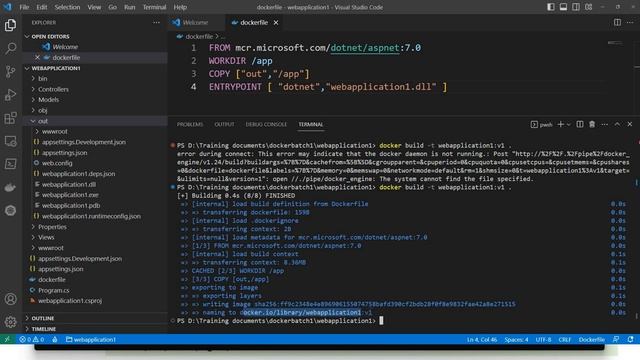Viewport: 640px width, 360px height.
Task: Split the terminal panel
Action: pyautogui.click(x=580, y=124)
